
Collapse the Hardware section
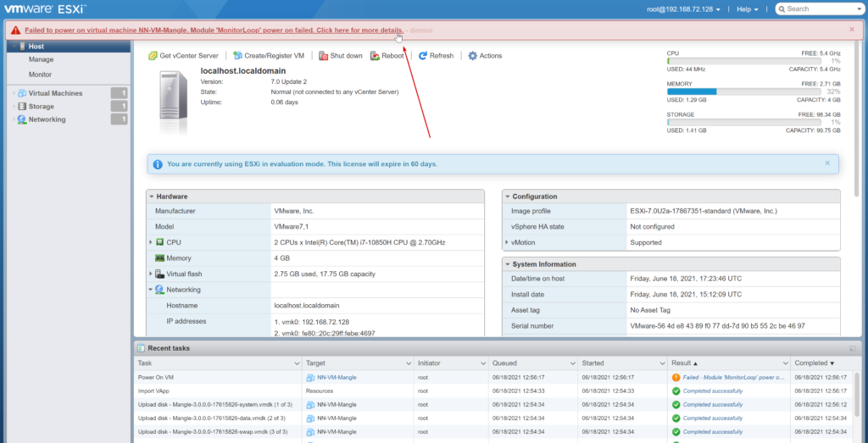pos(152,197)
